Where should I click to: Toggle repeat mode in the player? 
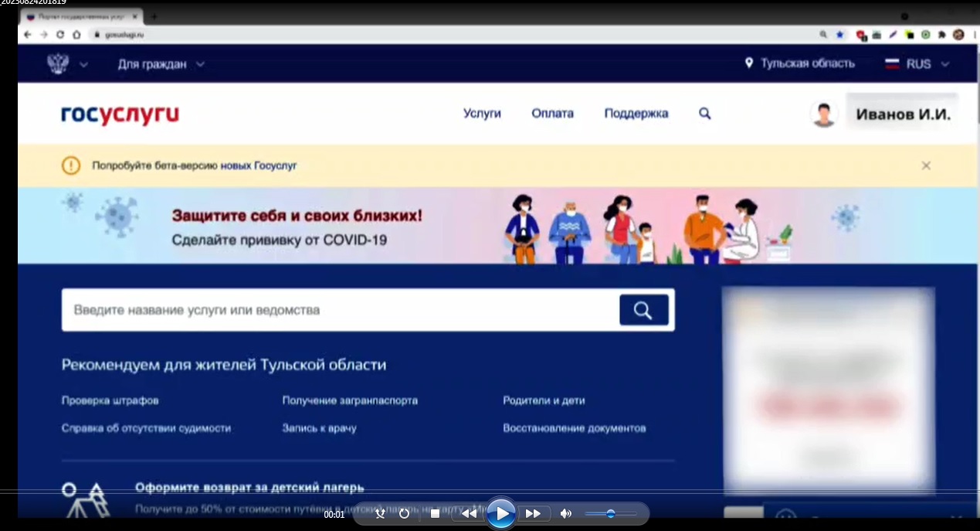pos(404,513)
